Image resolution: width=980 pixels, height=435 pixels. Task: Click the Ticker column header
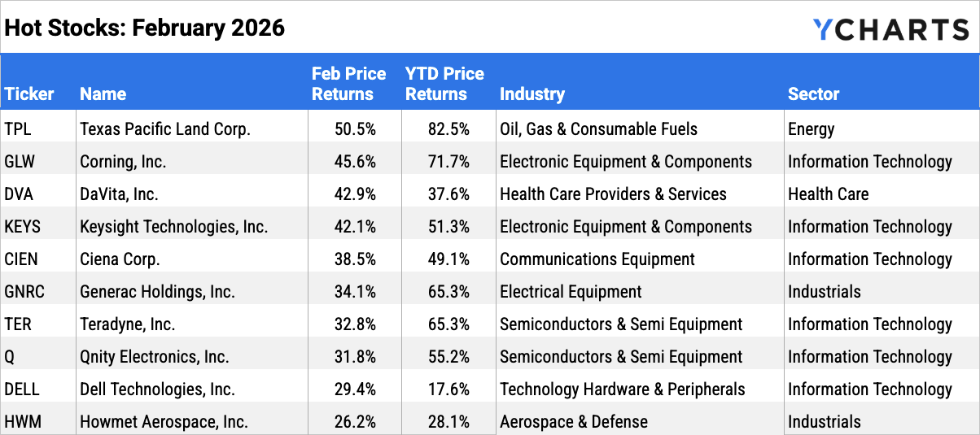pos(29,94)
